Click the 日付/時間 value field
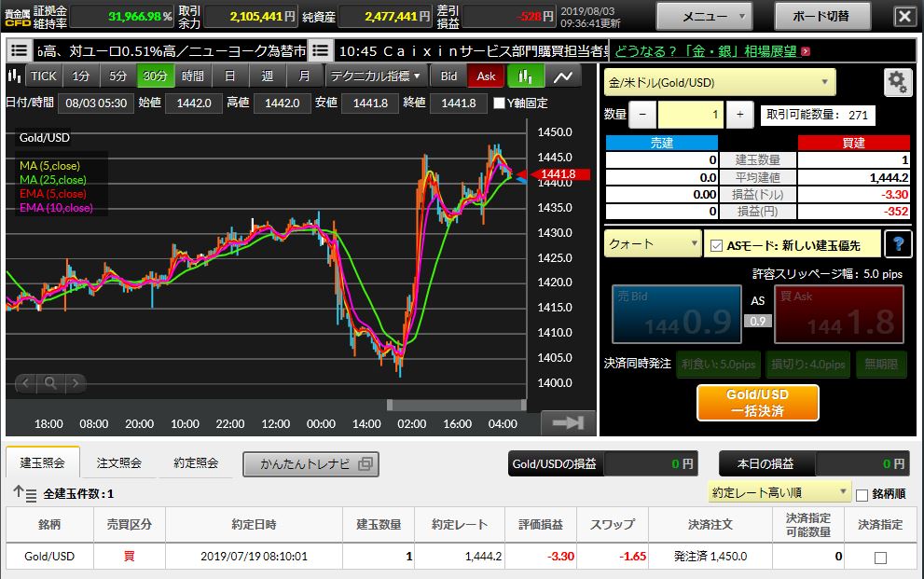The height and width of the screenshot is (579, 924). 96,103
